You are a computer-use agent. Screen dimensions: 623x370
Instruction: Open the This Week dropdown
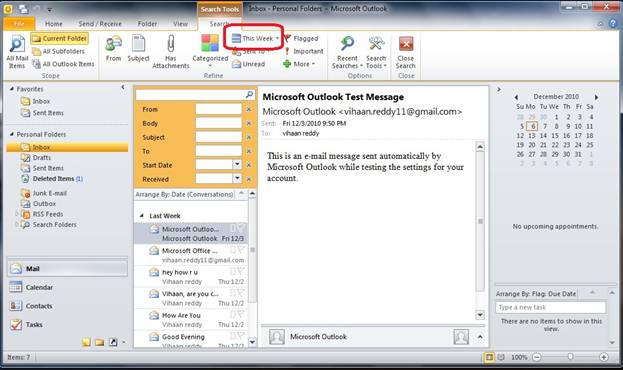pyautogui.click(x=255, y=39)
